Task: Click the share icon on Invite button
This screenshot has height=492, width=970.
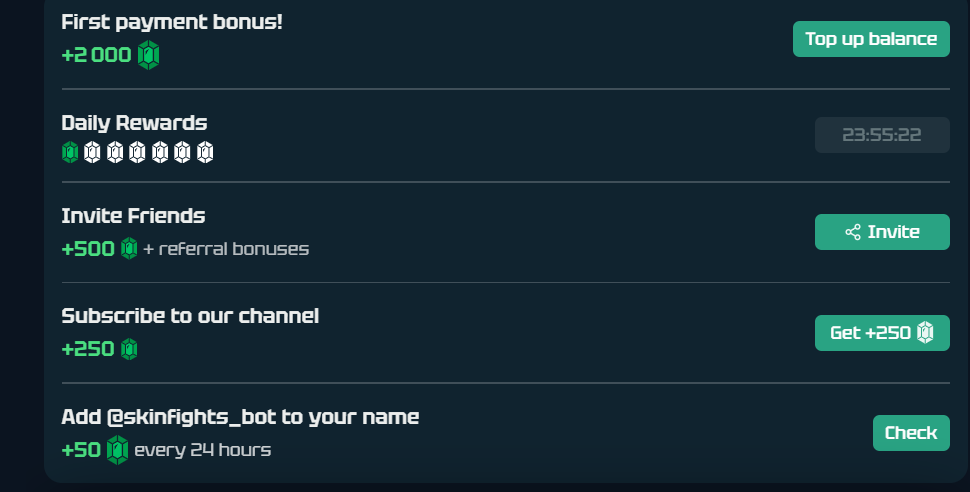Action: pyautogui.click(x=853, y=232)
